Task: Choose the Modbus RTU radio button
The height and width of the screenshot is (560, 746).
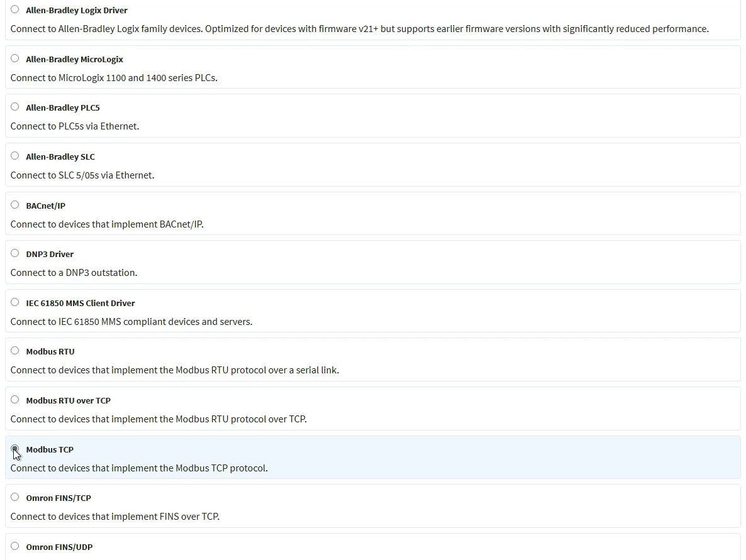Action: (14, 350)
